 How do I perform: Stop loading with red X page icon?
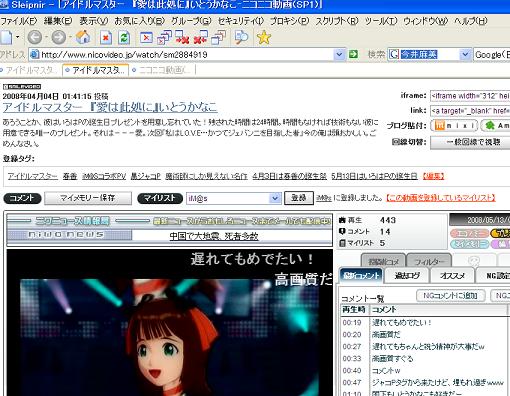coord(106,38)
